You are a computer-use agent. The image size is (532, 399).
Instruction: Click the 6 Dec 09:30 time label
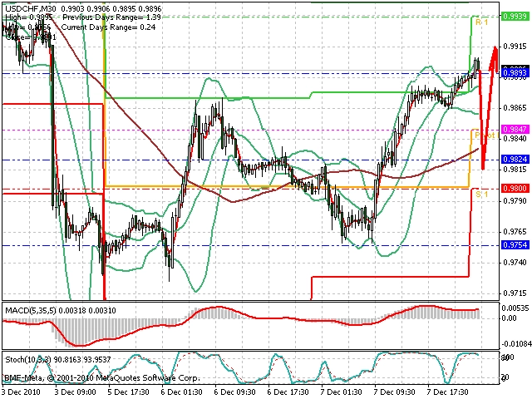[x=234, y=392]
